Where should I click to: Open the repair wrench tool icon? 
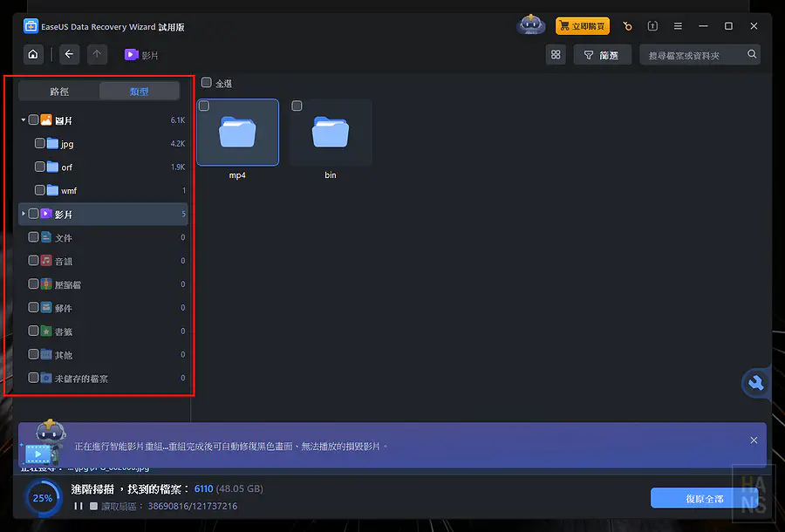755,383
